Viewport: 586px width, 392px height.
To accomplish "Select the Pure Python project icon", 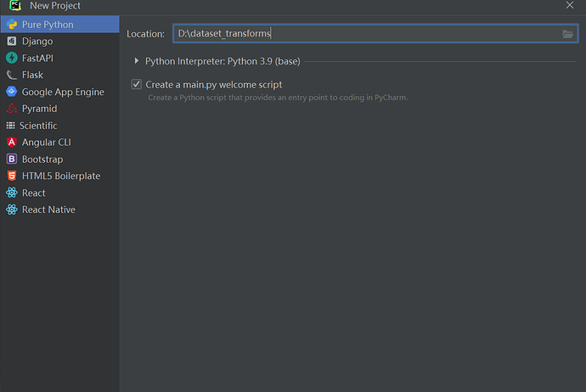I will [12, 25].
